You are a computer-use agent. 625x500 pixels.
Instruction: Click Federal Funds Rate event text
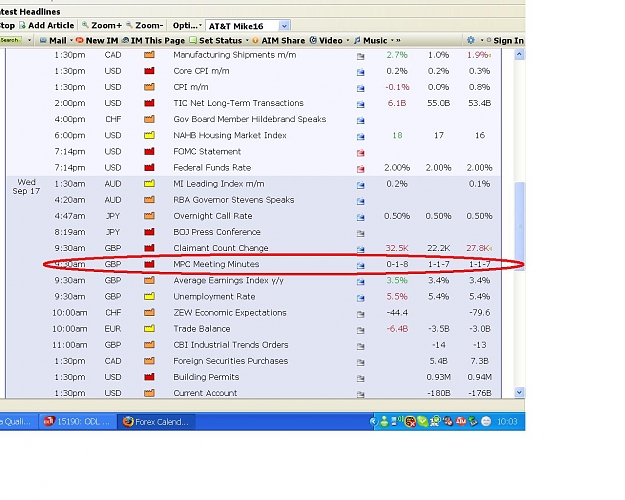pyautogui.click(x=212, y=167)
